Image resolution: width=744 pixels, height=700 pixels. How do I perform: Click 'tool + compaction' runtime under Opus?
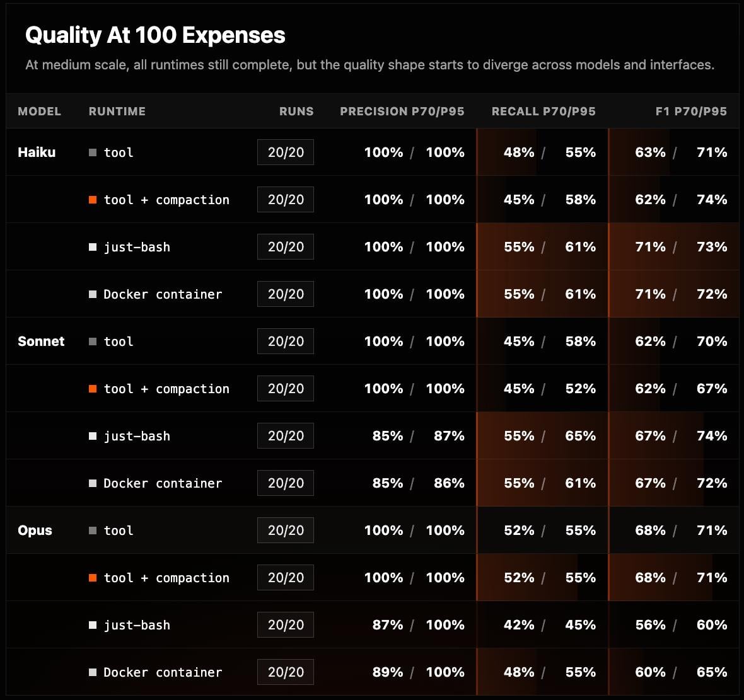[x=166, y=578]
